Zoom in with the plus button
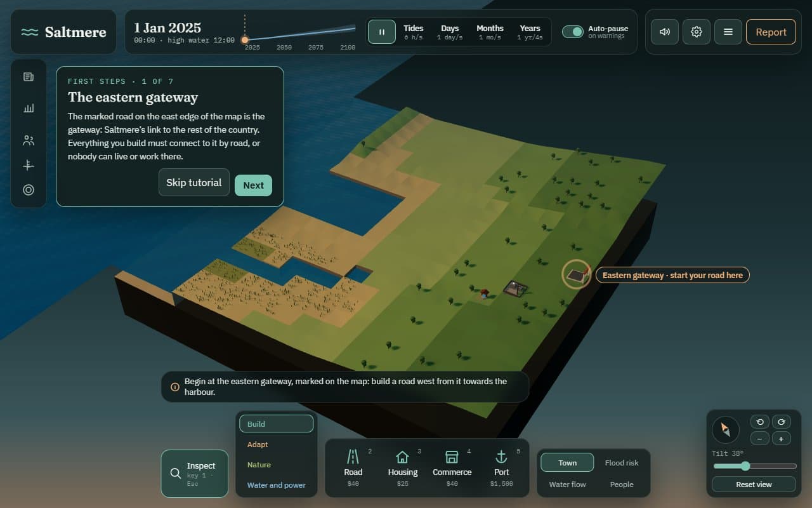The image size is (812, 508). [x=781, y=439]
